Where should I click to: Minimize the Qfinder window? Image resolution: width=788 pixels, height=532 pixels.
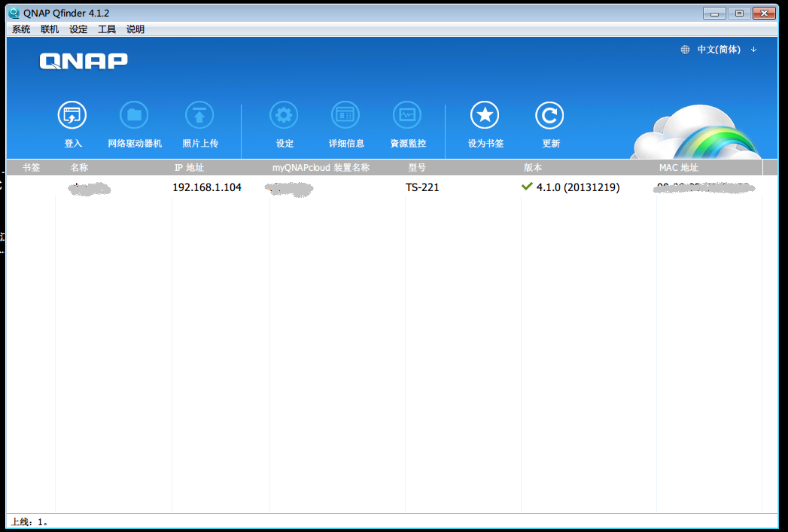714,13
